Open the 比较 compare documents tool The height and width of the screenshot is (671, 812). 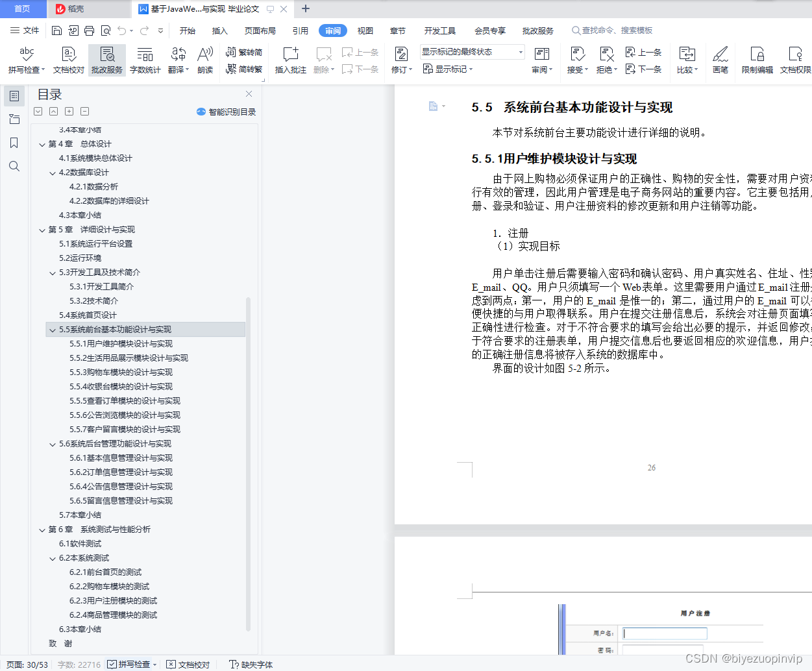coord(687,60)
